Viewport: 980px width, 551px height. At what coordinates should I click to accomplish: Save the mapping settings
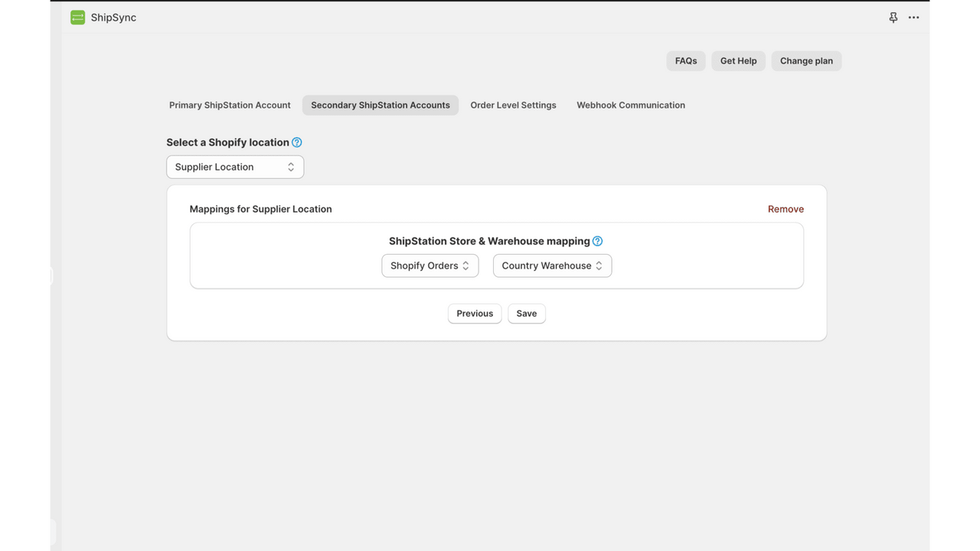click(x=527, y=314)
